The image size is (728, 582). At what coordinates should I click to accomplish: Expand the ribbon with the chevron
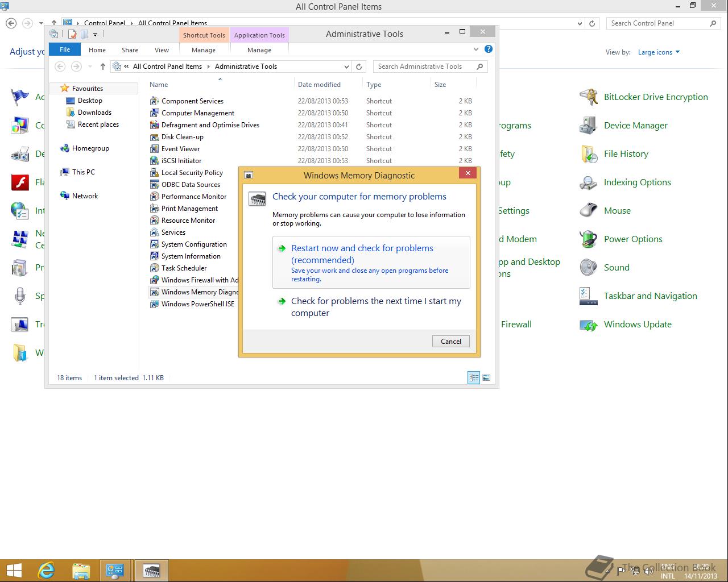476,49
